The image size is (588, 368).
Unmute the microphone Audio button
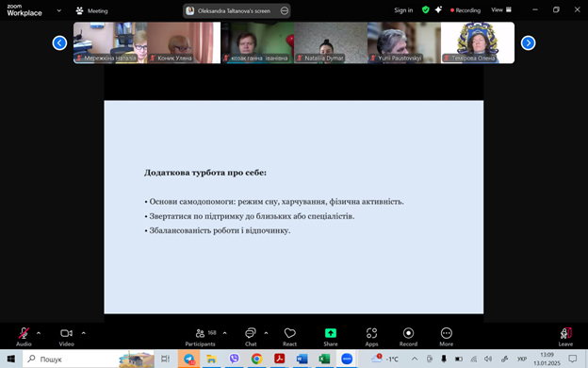[24, 337]
